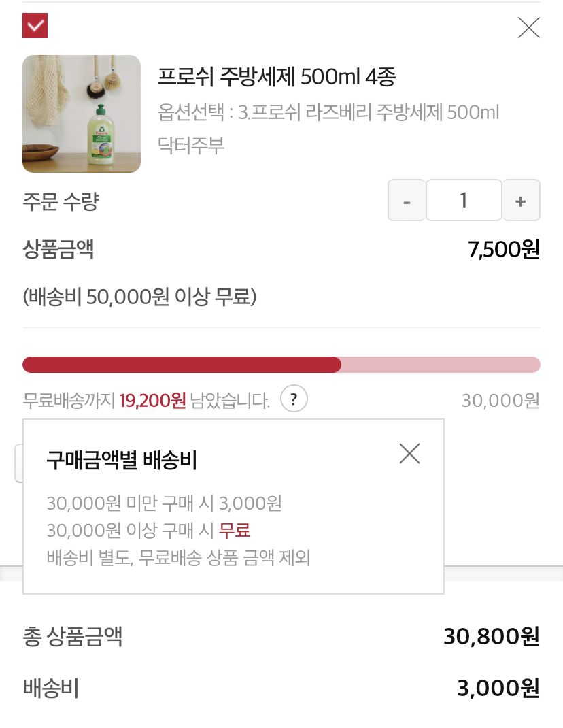Increase order quantity with plus button
The width and height of the screenshot is (563, 728).
[x=521, y=201]
